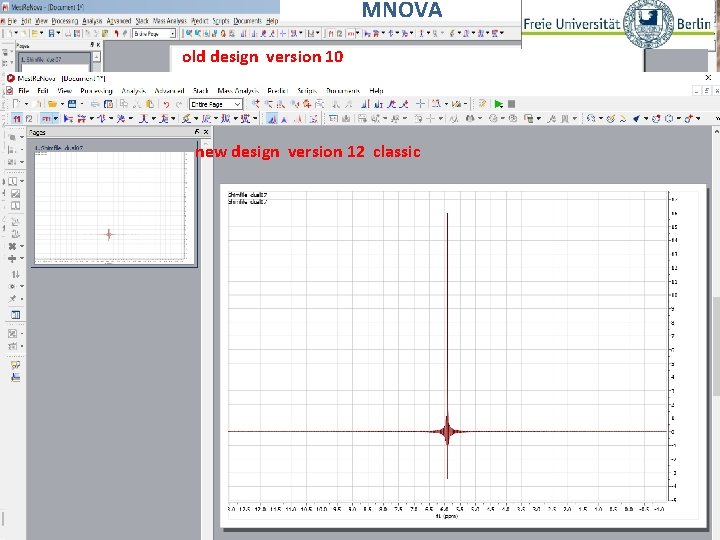Click the bottom-most chart icon in left toolbar
This screenshot has height=540, width=720.
coord(15,378)
